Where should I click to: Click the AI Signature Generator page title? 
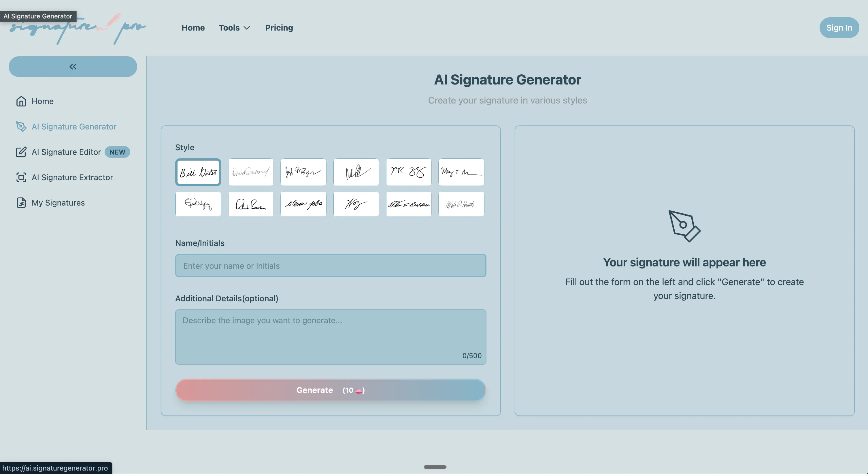coord(507,80)
